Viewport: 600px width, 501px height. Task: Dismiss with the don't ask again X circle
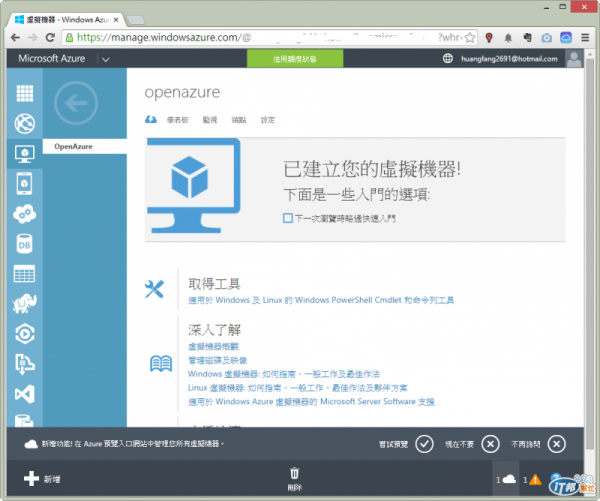point(556,444)
